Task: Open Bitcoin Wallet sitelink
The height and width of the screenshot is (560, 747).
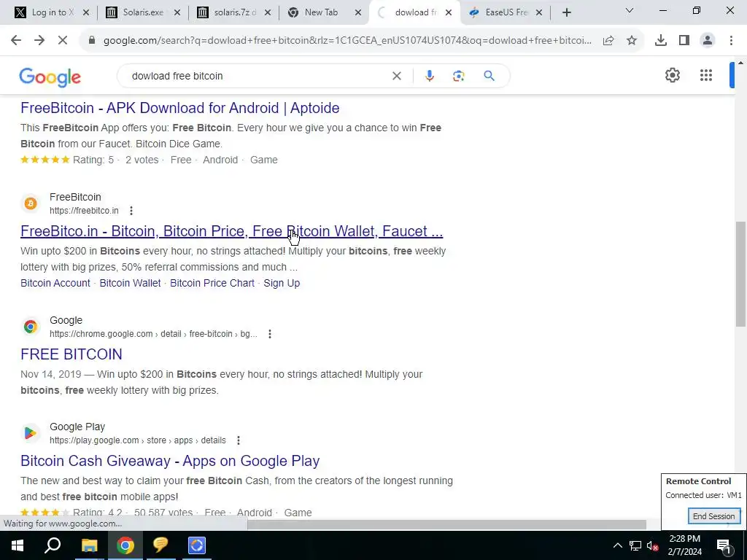Action: click(130, 283)
